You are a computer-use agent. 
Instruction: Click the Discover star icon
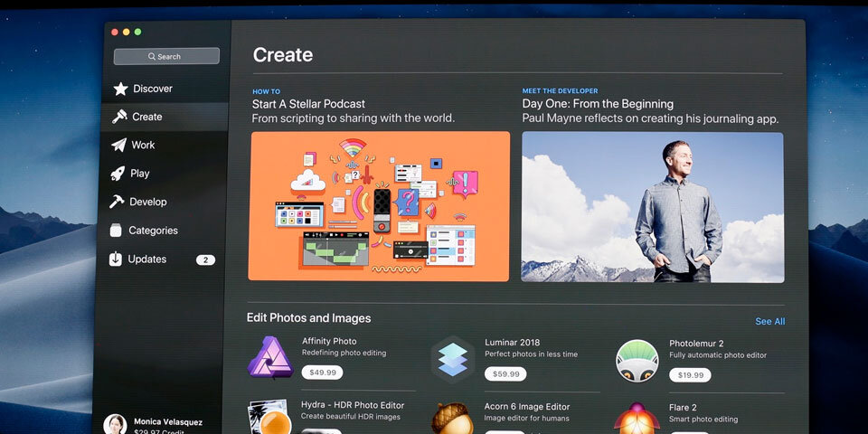pyautogui.click(x=120, y=89)
